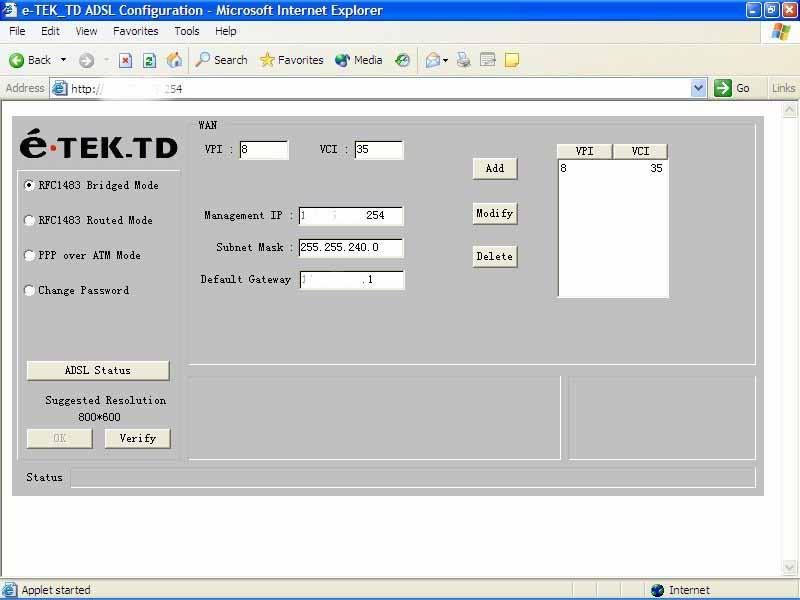Viewport: 800px width, 600px height.
Task: Select RFC1483 Bridged Mode
Action: point(30,185)
